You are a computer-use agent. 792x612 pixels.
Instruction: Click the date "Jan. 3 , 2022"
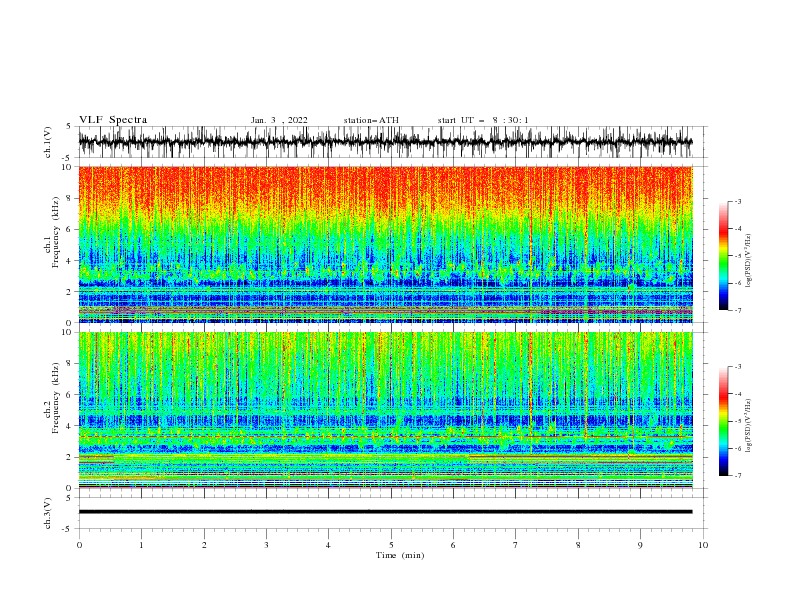[279, 120]
